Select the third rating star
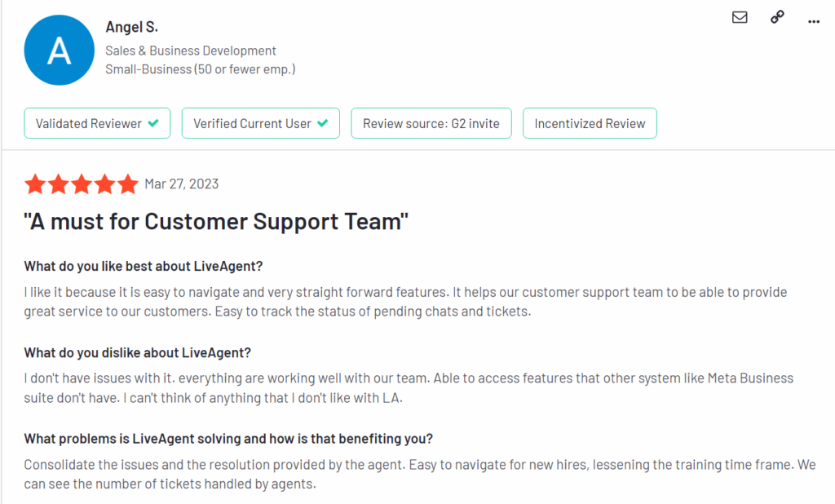Screen dimensions: 835x504 coord(82,184)
